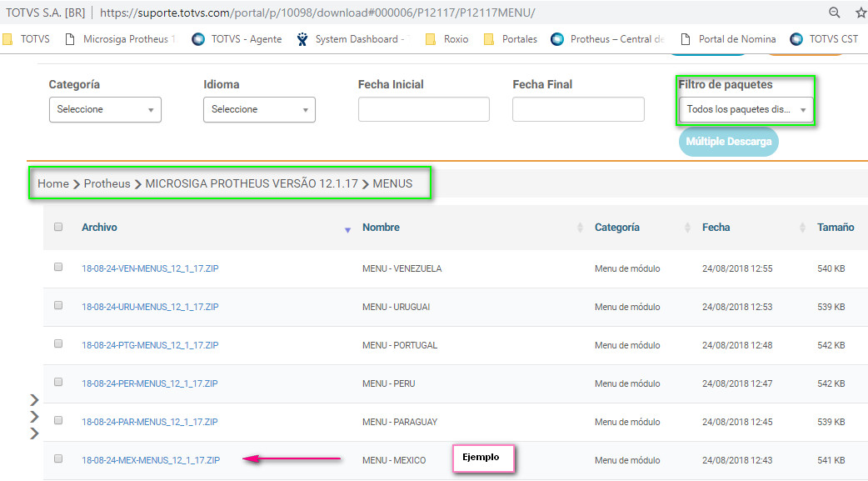Image resolution: width=868 pixels, height=481 pixels.
Task: Check the box for MENU - MEXICO row
Action: (x=58, y=458)
